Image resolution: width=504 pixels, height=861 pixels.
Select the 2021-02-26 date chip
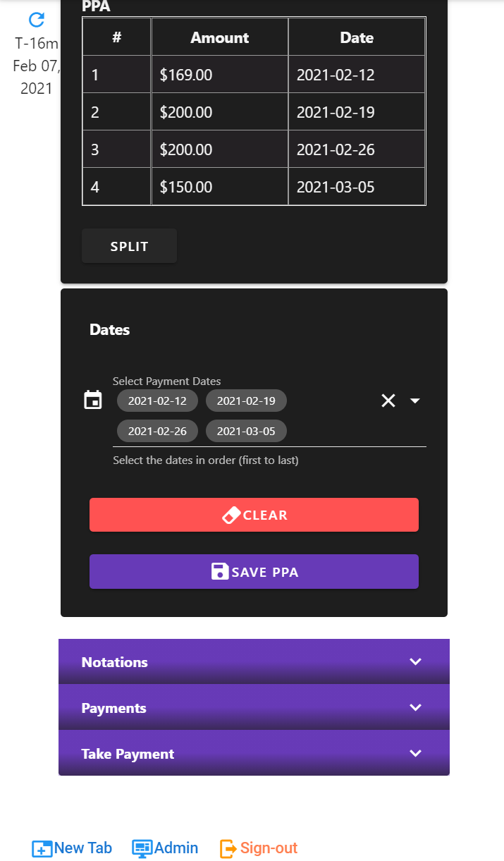157,431
